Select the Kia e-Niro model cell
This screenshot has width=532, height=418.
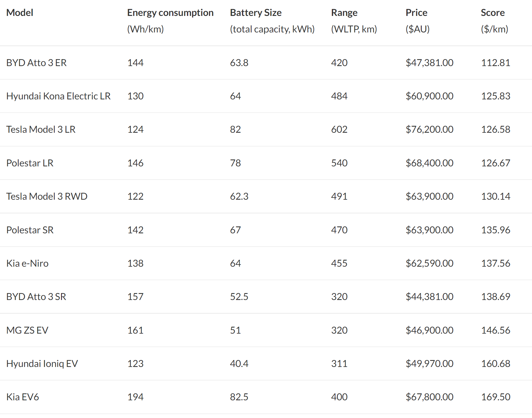pos(27,263)
